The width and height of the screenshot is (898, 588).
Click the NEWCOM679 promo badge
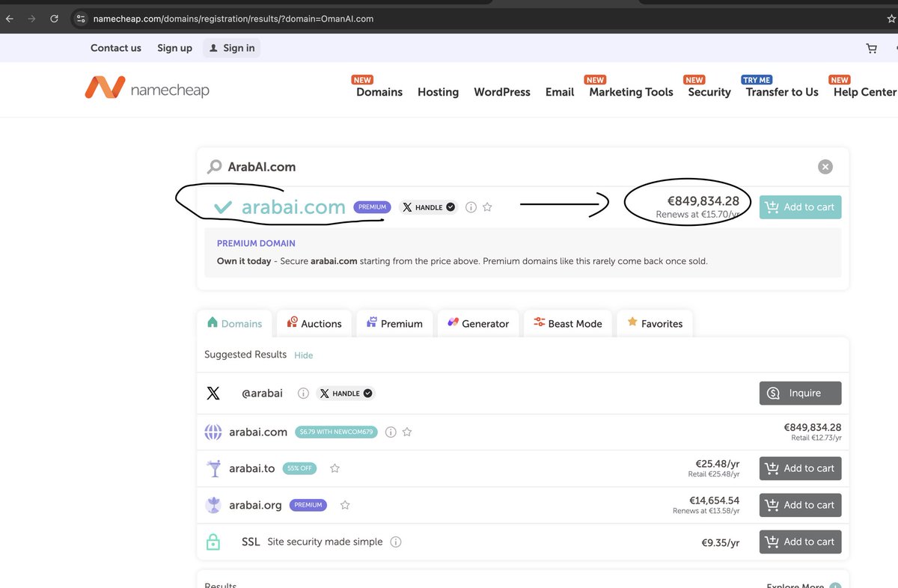[x=336, y=432]
